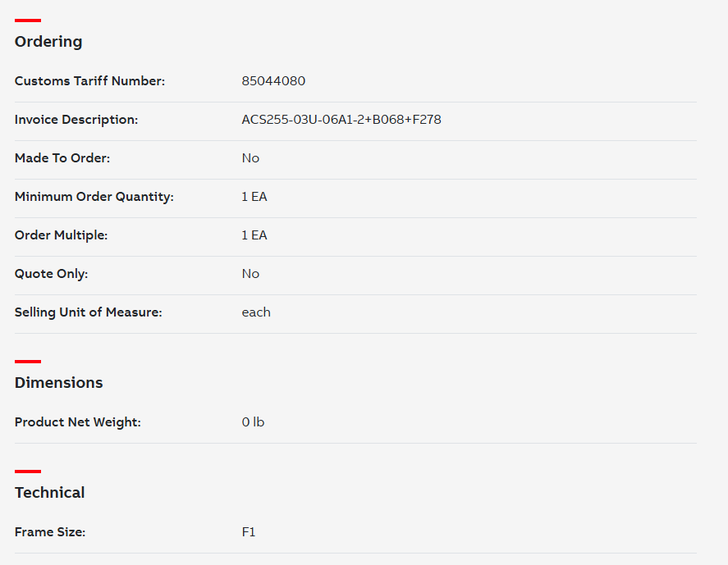Image resolution: width=728 pixels, height=565 pixels.
Task: Click the Product Net Weight label
Action: coord(77,421)
